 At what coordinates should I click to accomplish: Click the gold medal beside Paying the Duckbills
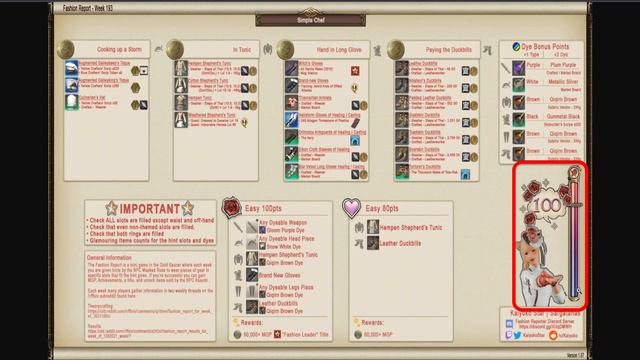pos(396,49)
